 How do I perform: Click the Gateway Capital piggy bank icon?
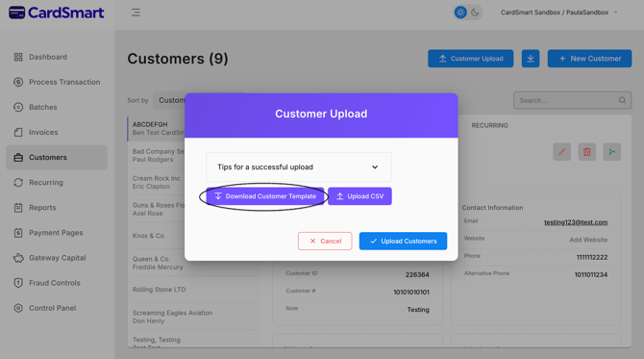click(x=18, y=258)
